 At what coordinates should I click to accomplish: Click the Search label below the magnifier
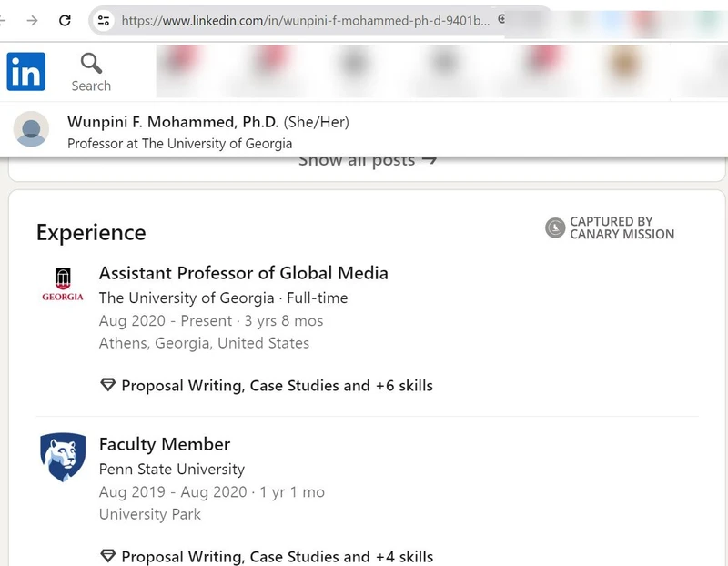(90, 86)
